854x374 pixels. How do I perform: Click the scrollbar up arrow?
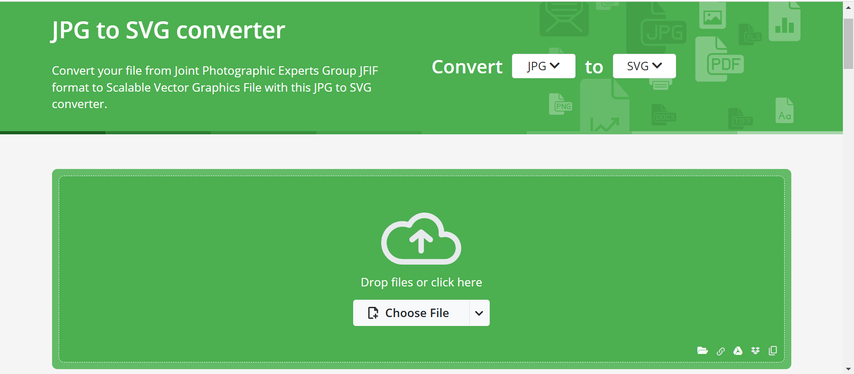[x=849, y=7]
